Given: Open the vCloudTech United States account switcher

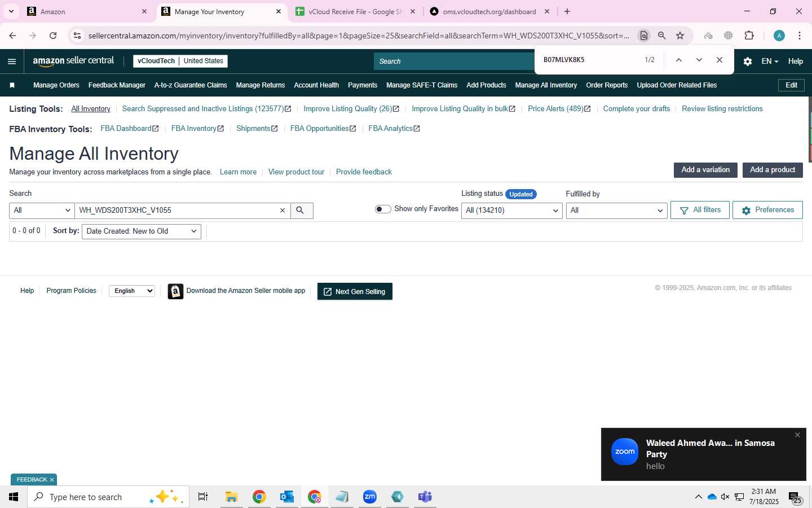Looking at the screenshot, I should click(180, 61).
